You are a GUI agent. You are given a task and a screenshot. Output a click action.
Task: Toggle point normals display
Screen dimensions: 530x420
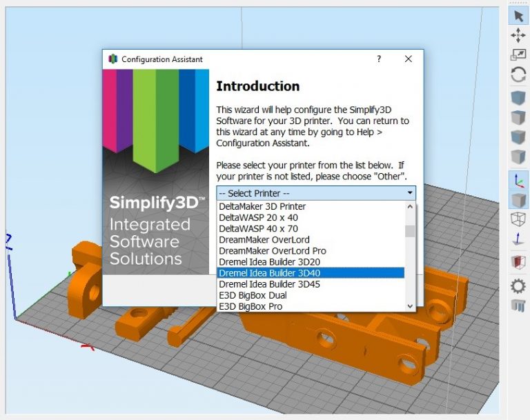(518, 239)
